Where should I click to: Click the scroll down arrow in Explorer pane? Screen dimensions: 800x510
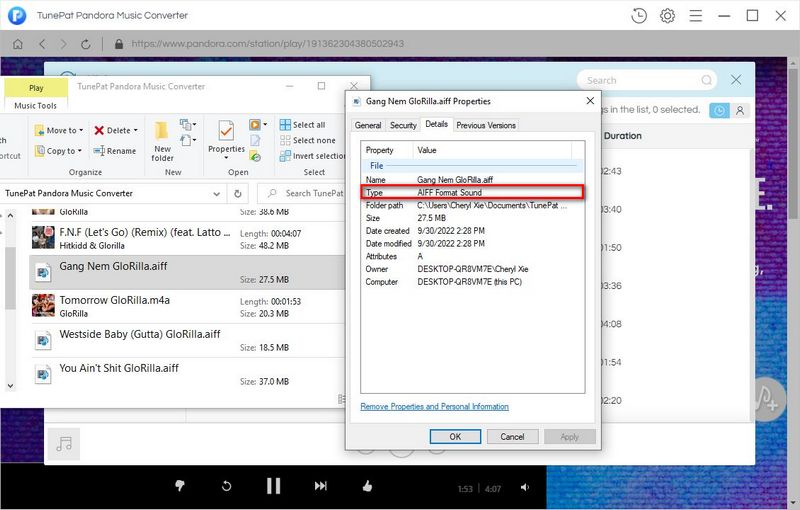point(10,386)
